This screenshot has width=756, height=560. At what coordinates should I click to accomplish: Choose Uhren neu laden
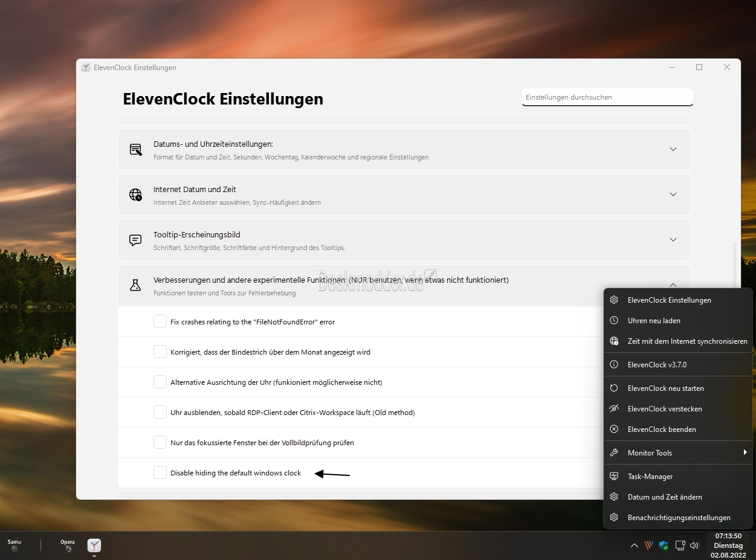point(678,320)
